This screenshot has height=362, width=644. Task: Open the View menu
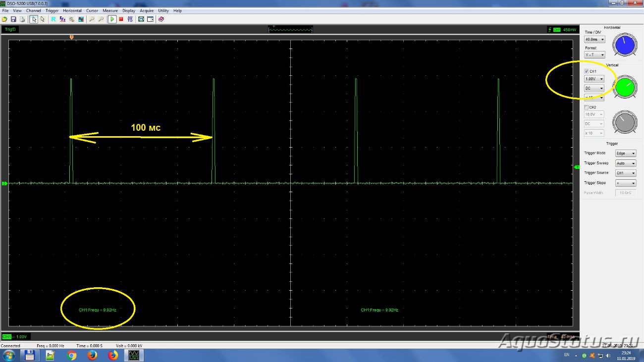point(17,10)
